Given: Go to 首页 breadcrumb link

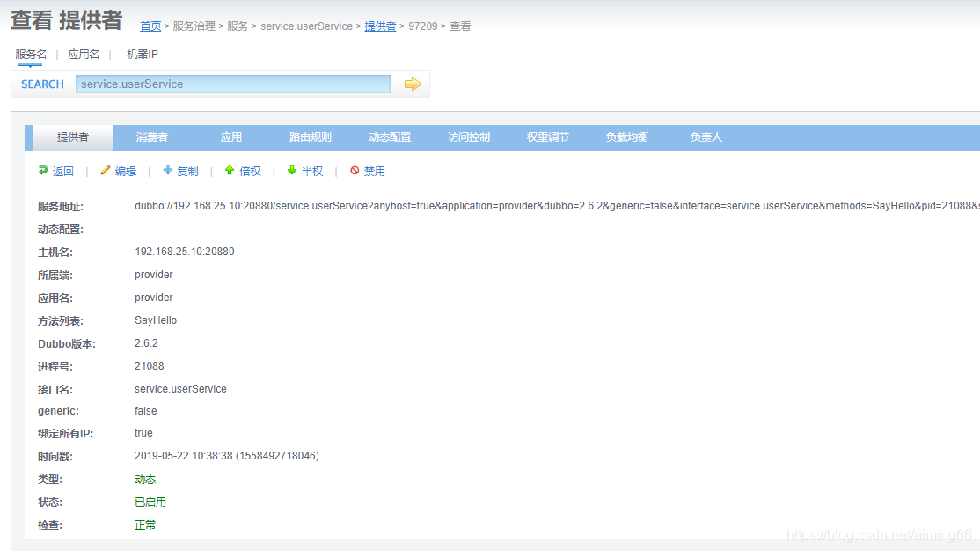Looking at the screenshot, I should (150, 26).
